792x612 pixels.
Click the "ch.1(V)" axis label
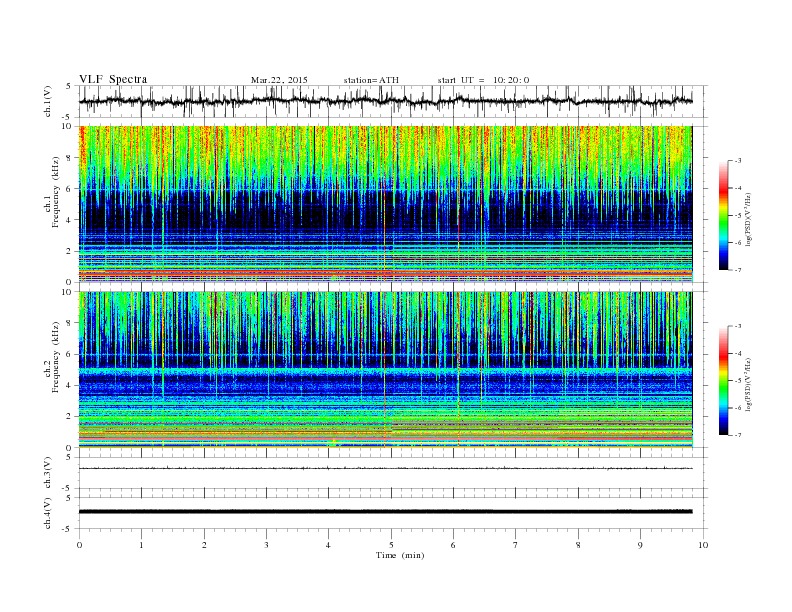48,101
